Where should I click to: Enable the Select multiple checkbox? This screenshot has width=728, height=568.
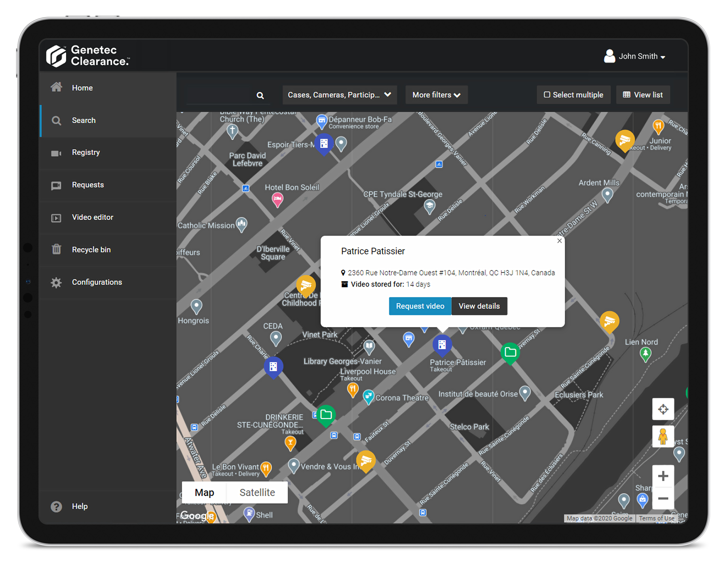point(547,95)
